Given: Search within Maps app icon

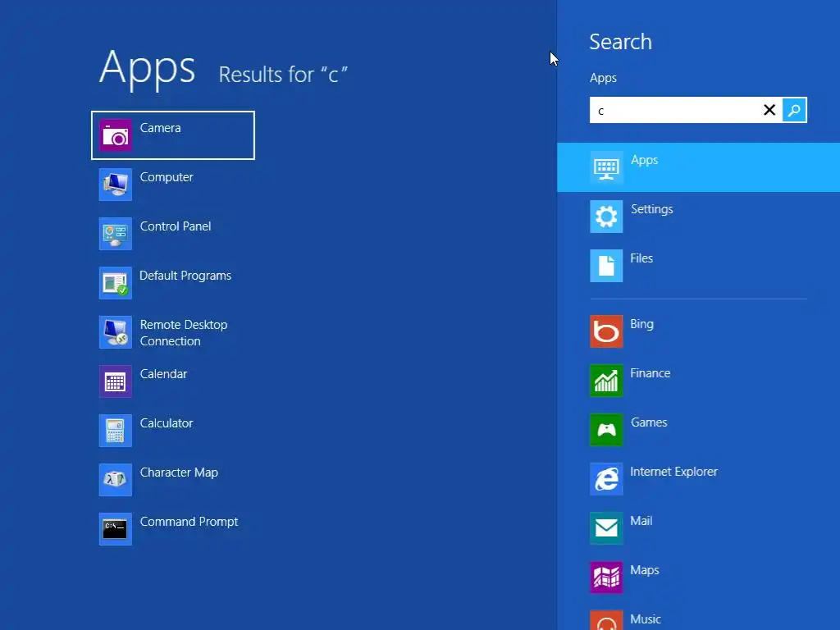Looking at the screenshot, I should [x=606, y=577].
